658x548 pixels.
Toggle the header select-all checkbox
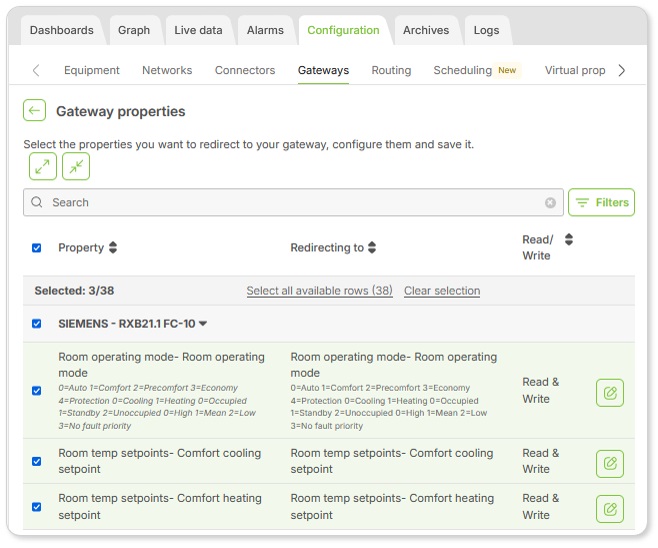point(37,248)
